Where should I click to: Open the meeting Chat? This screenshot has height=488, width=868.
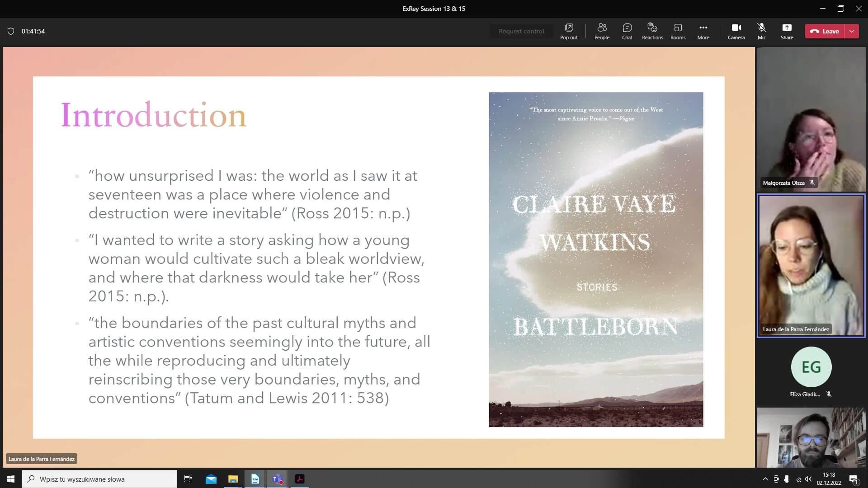coord(627,31)
